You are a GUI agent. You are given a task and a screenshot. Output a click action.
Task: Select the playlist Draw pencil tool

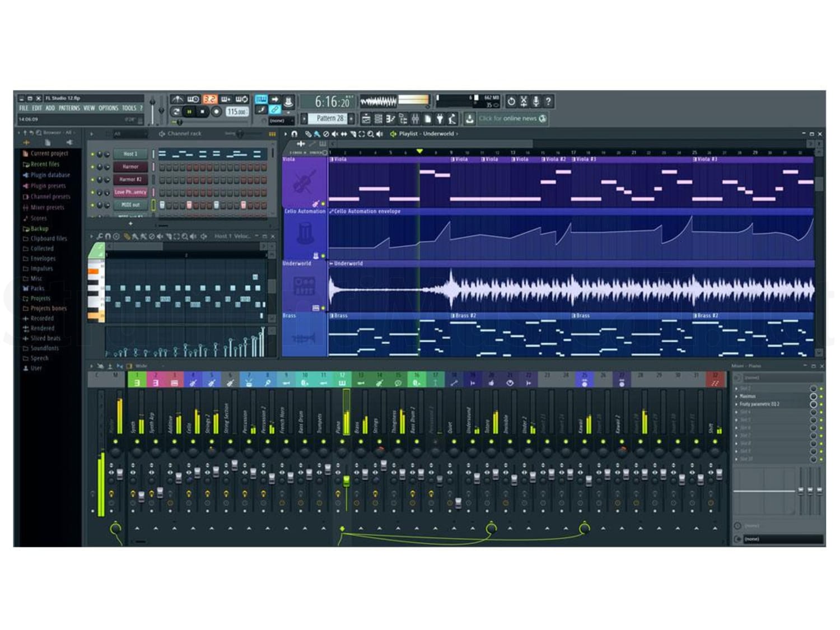[308, 134]
